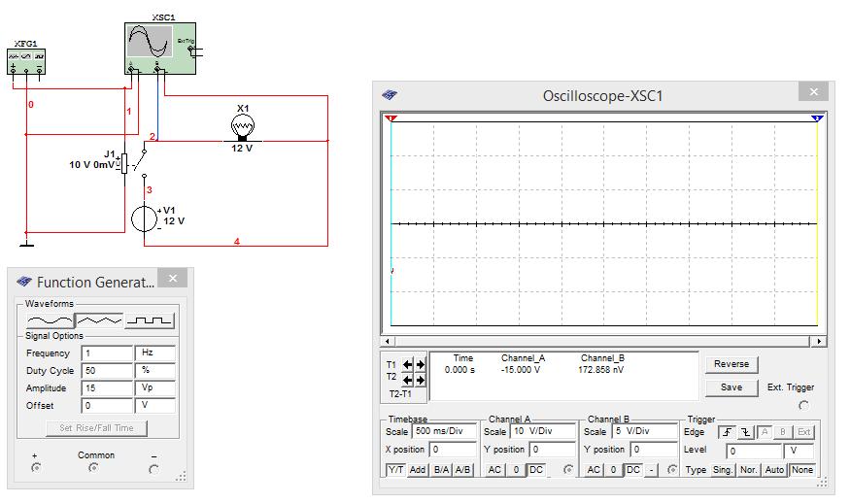This screenshot has height=504, width=850.
Task: Click the Function Generator window icon
Action: [24, 282]
